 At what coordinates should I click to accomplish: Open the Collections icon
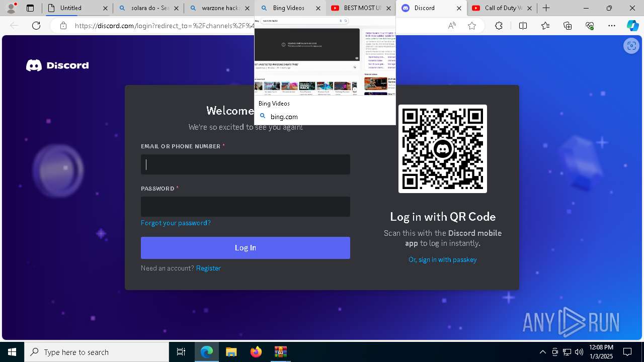[568, 26]
